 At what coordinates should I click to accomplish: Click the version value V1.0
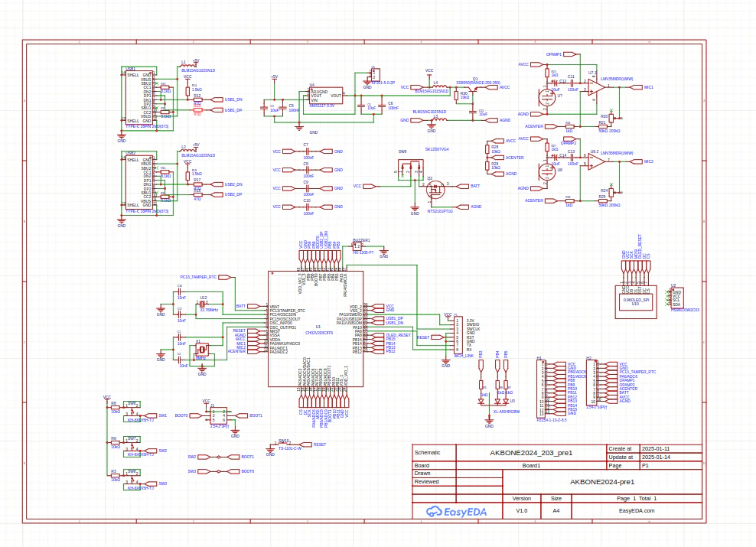[522, 511]
